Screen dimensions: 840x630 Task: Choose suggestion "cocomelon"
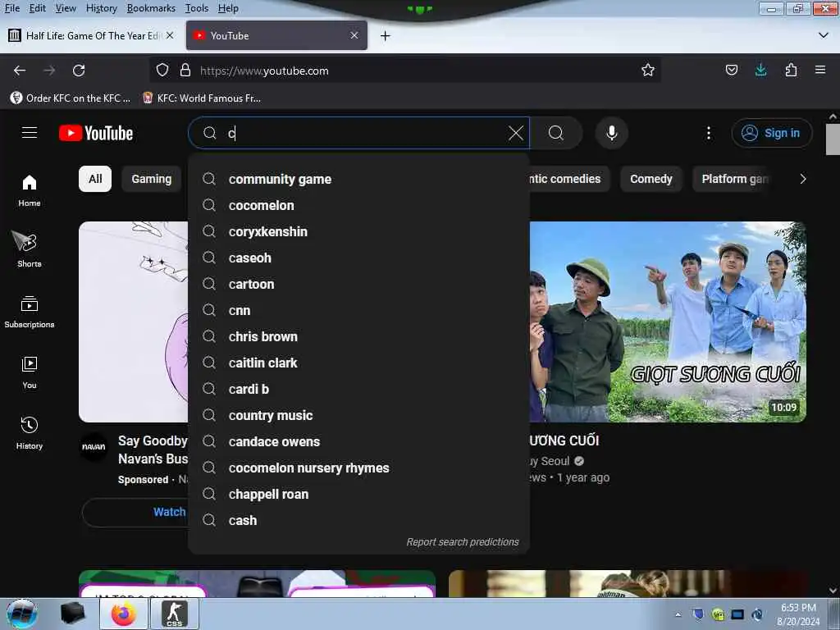[358, 205]
